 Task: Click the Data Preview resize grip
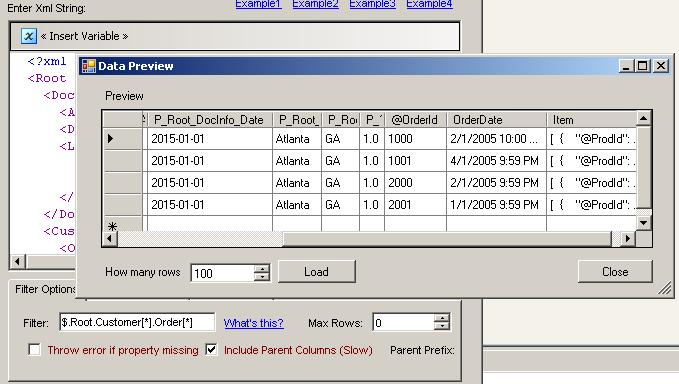click(665, 288)
